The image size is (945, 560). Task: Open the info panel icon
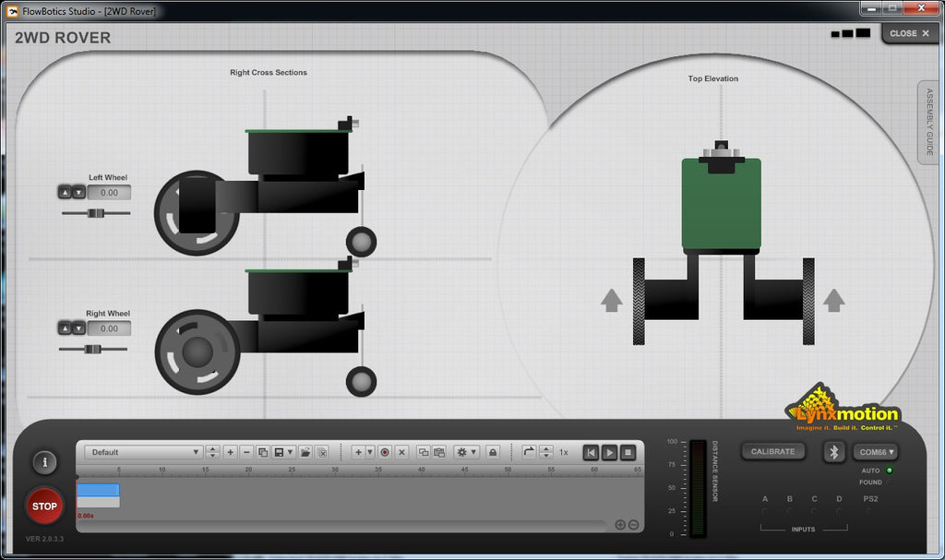point(44,462)
